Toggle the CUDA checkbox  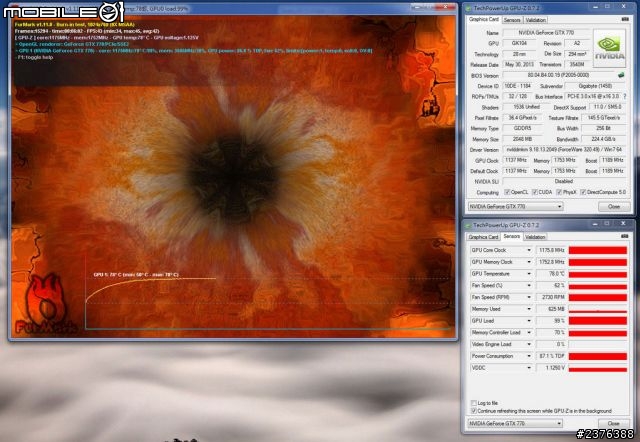coord(535,192)
